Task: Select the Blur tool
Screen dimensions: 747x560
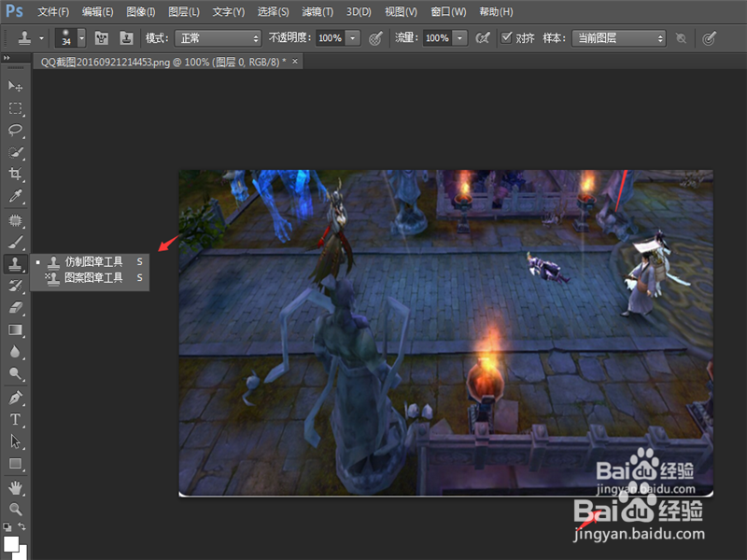Action: [15, 352]
